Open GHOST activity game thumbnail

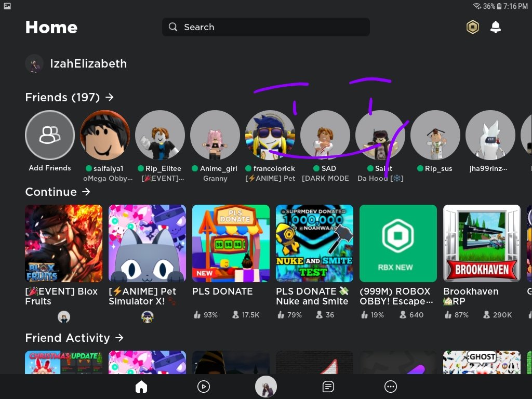point(482,362)
